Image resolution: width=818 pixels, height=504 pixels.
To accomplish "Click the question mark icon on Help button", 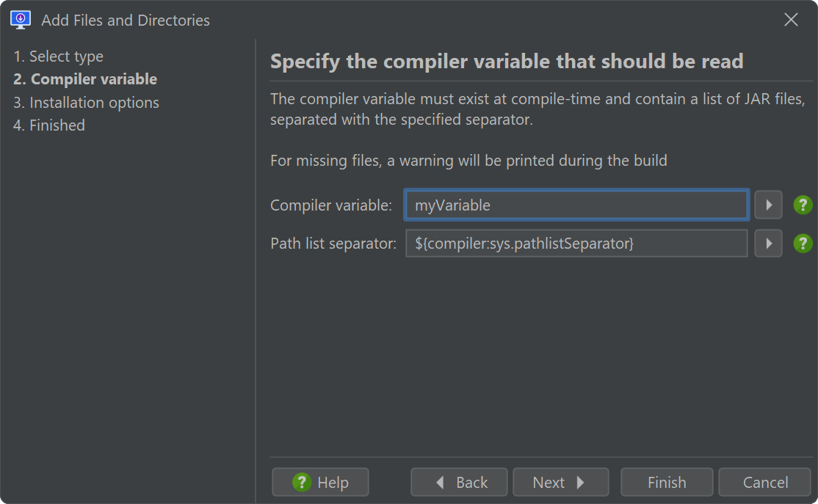I will tap(302, 482).
